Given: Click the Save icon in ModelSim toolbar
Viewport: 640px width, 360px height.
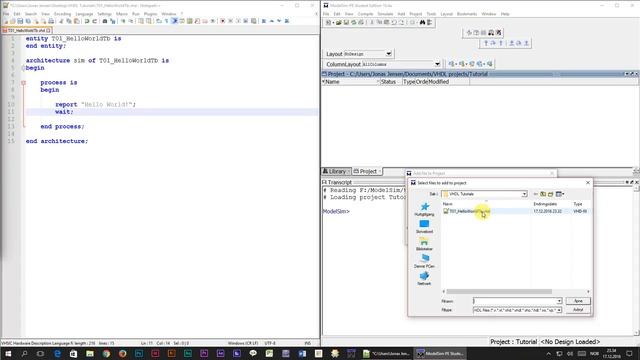Looking at the screenshot, I should (x=346, y=22).
